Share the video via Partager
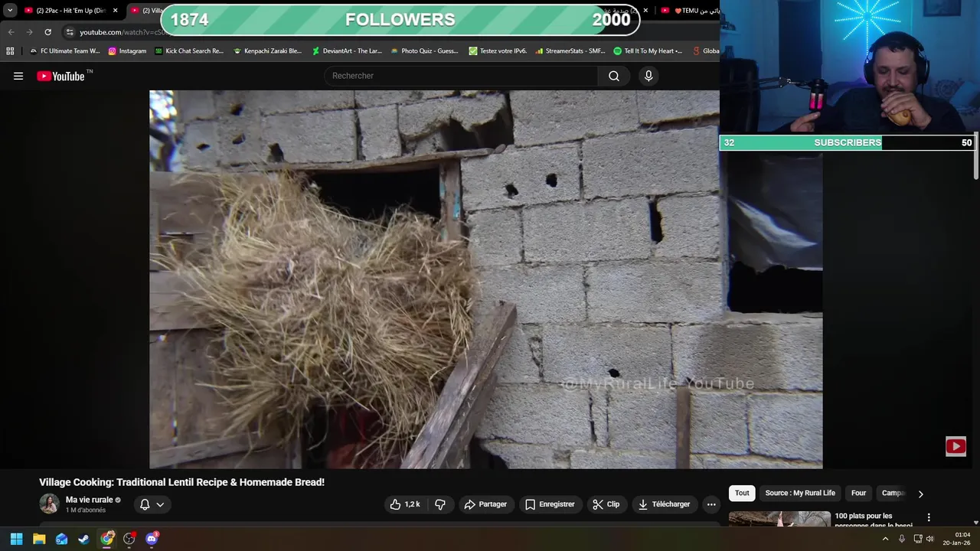This screenshot has height=551, width=980. (485, 504)
